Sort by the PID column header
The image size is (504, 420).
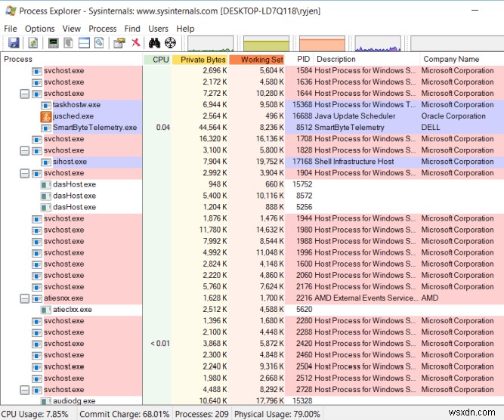coord(299,59)
